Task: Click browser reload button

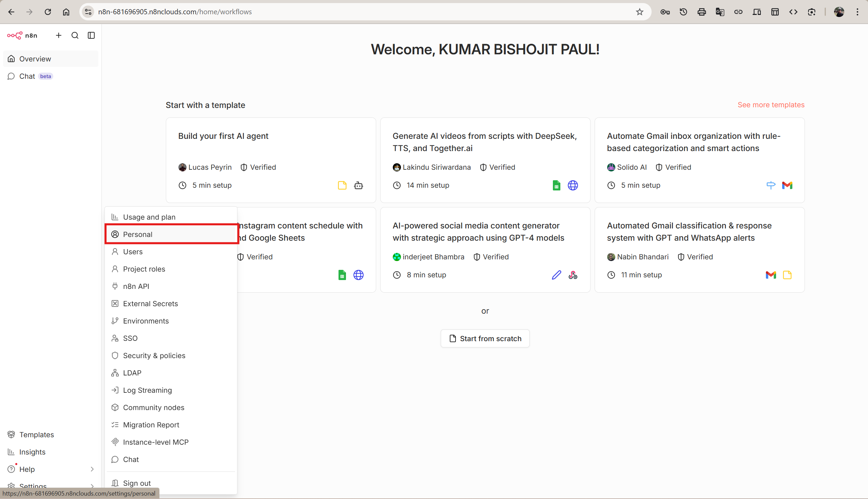Action: tap(47, 12)
